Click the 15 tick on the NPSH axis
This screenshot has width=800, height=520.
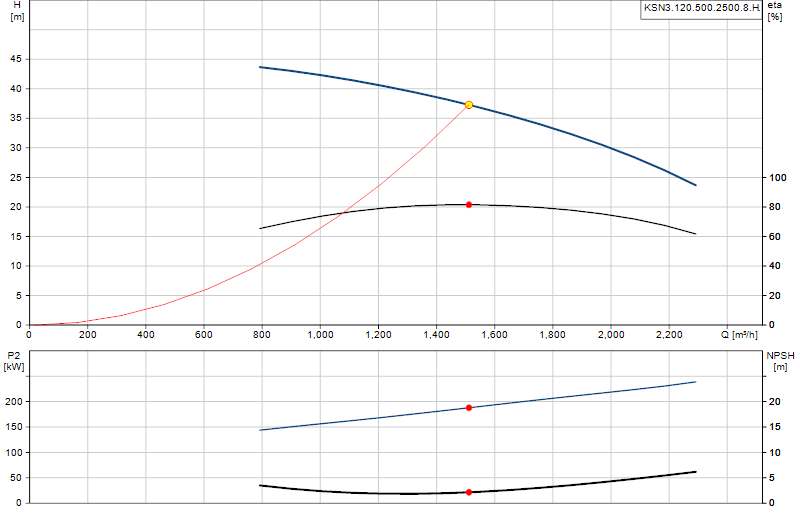pos(774,427)
